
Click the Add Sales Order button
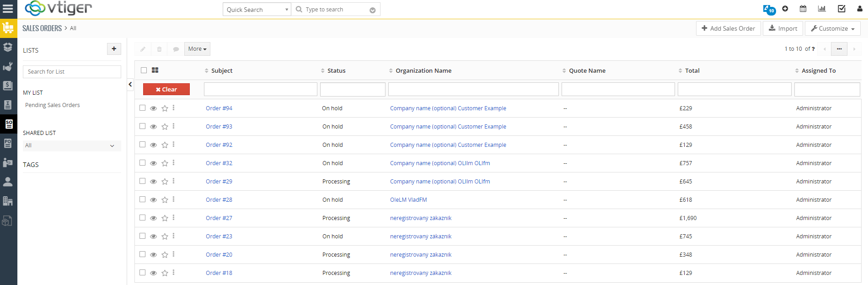pyautogui.click(x=728, y=28)
